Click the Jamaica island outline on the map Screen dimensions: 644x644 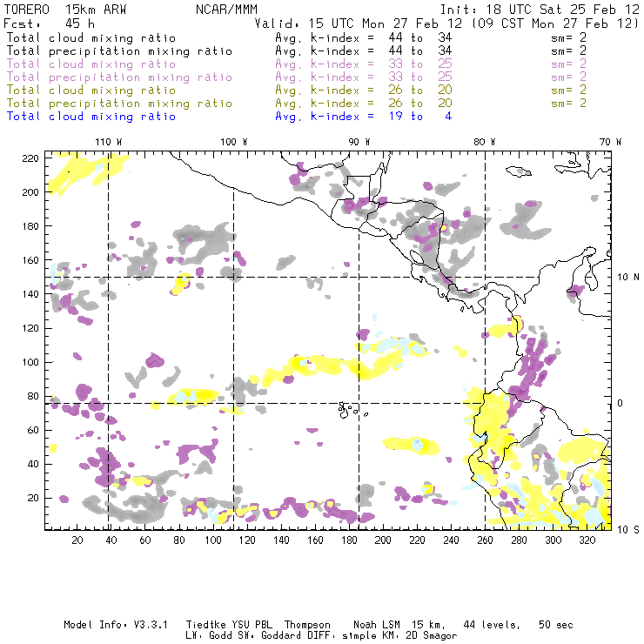pos(519,171)
